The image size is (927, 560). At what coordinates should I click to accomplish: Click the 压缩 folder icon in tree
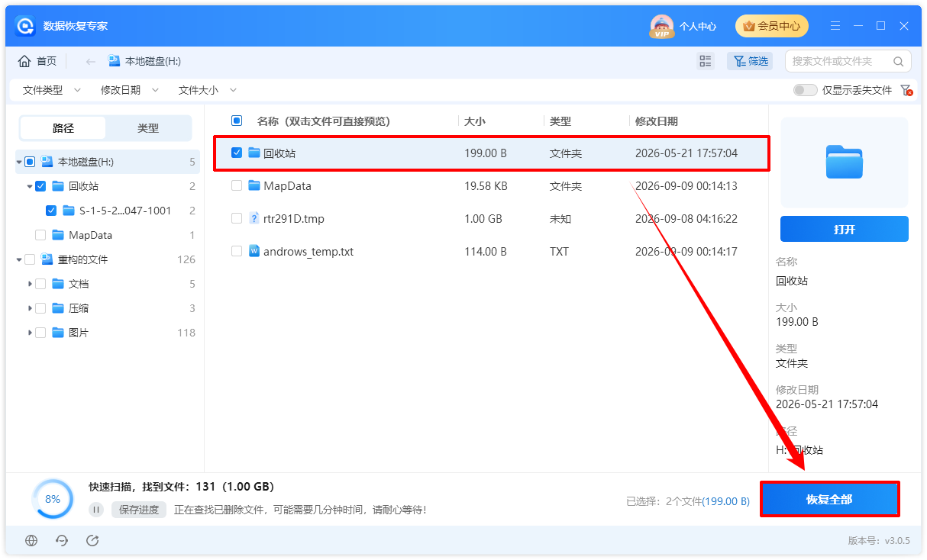58,308
